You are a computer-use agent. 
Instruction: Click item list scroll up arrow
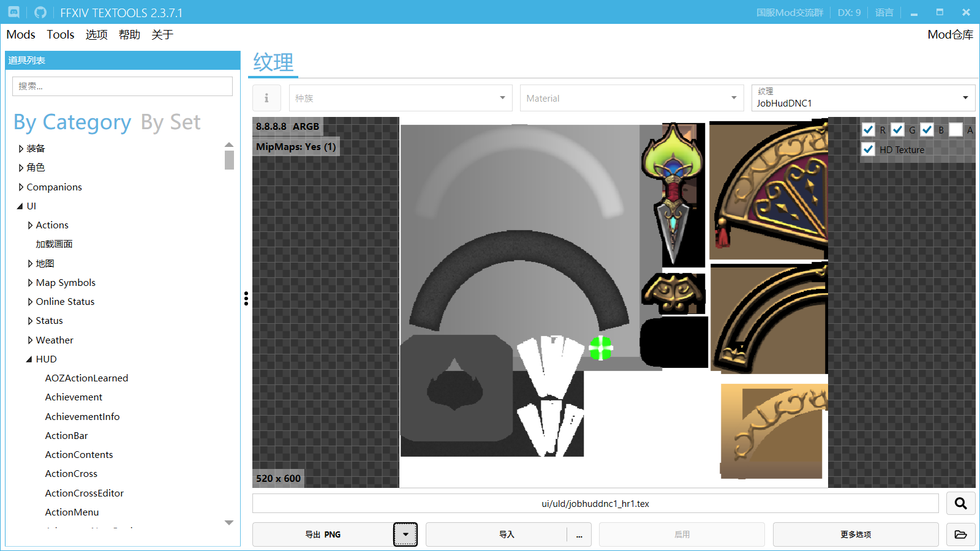click(229, 144)
